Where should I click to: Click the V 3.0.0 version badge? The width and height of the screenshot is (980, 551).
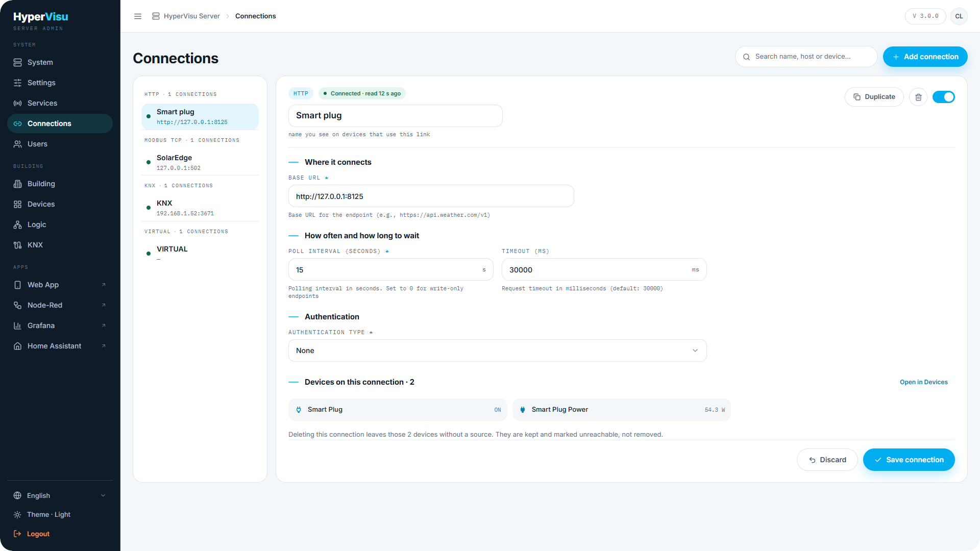point(925,16)
